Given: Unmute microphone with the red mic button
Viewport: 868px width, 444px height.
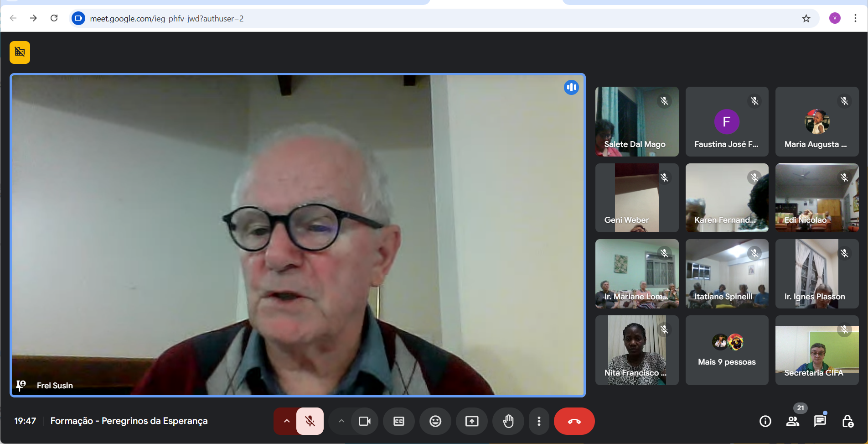Looking at the screenshot, I should pos(310,421).
